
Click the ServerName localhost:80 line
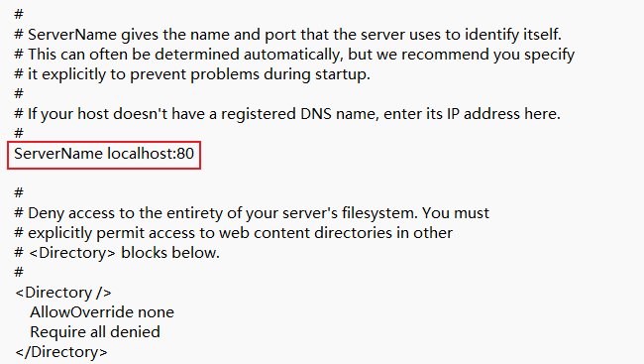(104, 154)
